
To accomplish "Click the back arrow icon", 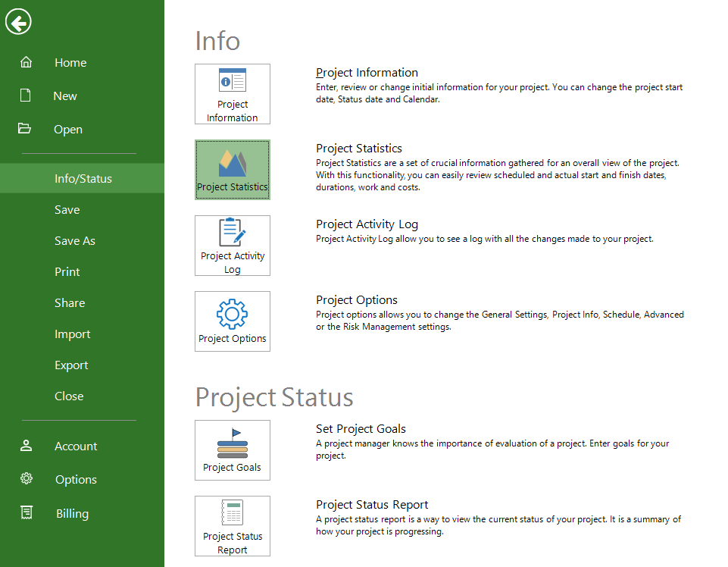I will click(x=18, y=23).
